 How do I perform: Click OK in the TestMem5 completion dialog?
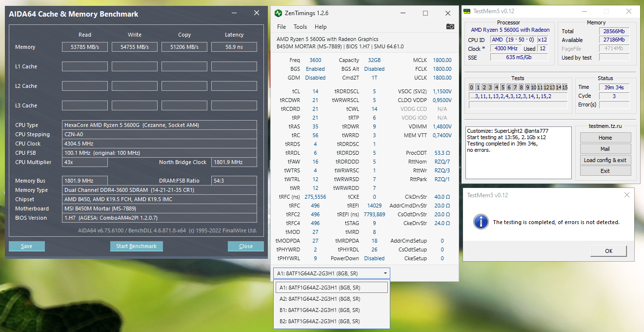pyautogui.click(x=608, y=251)
